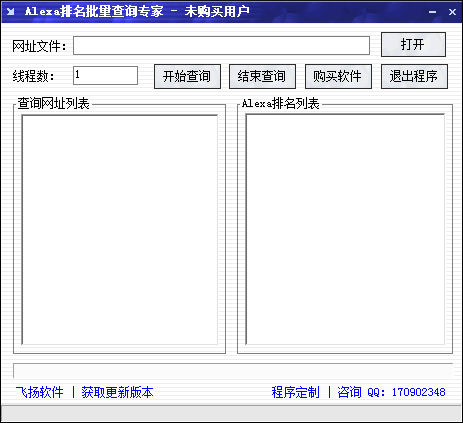
Task: Open a URL file with 打开 button
Action: click(x=413, y=44)
